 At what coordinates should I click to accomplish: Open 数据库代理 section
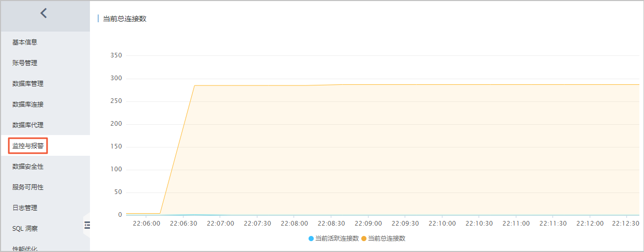pyautogui.click(x=28, y=125)
